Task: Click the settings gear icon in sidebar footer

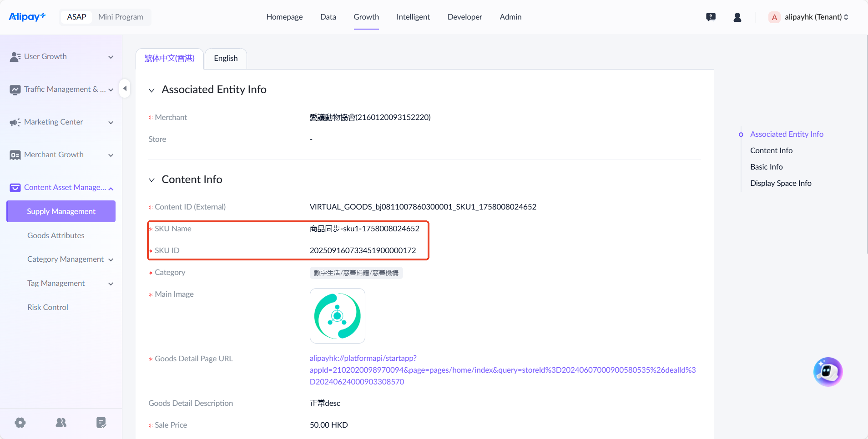Action: point(20,423)
